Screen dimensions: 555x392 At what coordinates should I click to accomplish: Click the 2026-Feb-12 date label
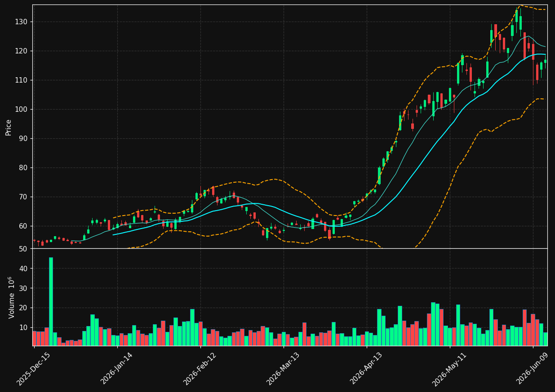(x=200, y=369)
